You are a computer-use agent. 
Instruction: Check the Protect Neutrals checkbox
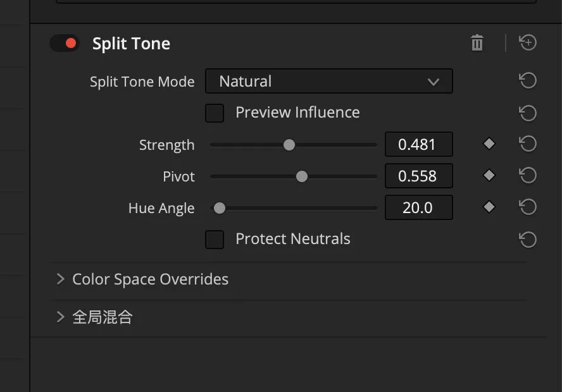215,240
